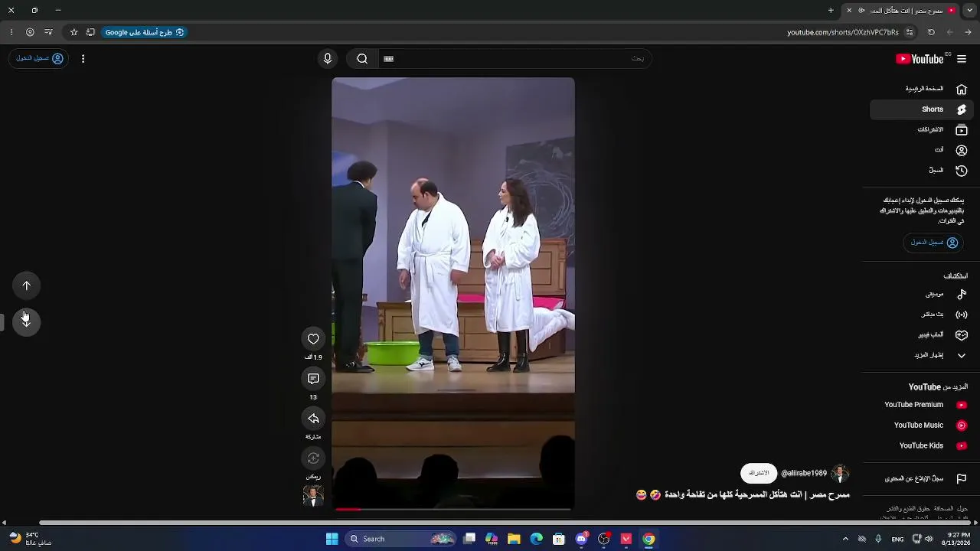Open the on-screen keyboard icon in search box
This screenshot has width=980, height=551.
click(388, 59)
